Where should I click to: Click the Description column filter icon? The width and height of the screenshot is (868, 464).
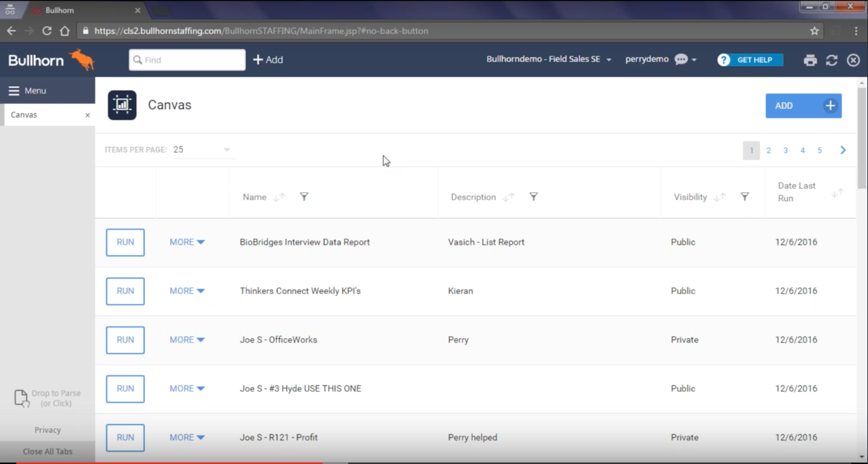click(x=533, y=196)
